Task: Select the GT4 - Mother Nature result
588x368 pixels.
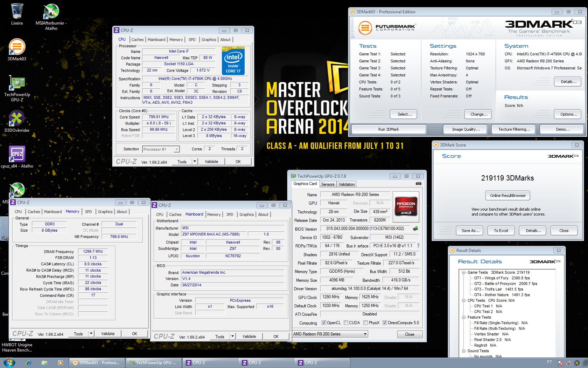Action: (502, 295)
